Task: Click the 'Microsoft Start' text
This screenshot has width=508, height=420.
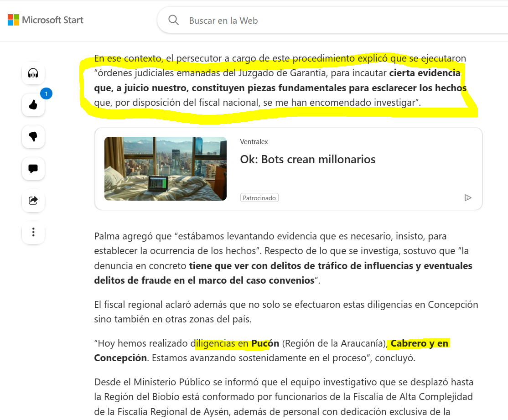Action: pyautogui.click(x=52, y=20)
